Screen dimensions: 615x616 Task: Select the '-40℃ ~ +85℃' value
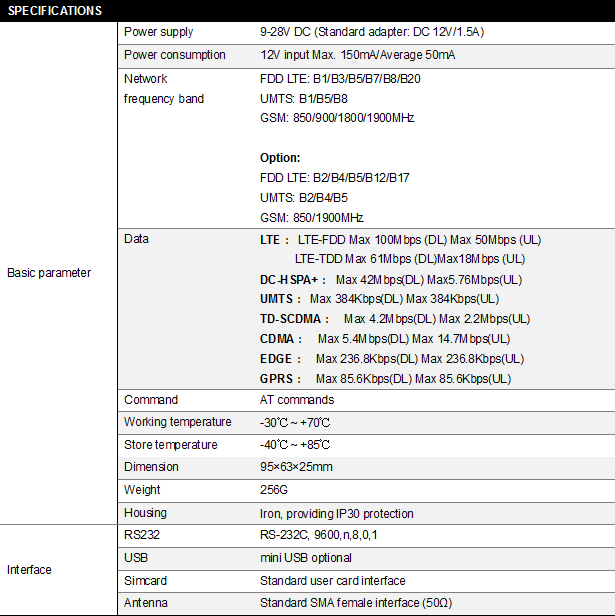(x=295, y=445)
